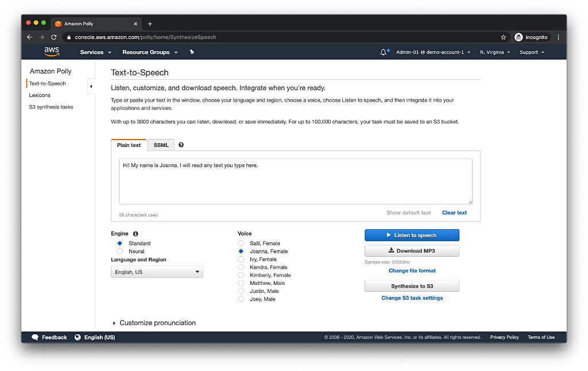This screenshot has height=371, width=588.
Task: Click the globe language icon in footer
Action: pyautogui.click(x=78, y=337)
